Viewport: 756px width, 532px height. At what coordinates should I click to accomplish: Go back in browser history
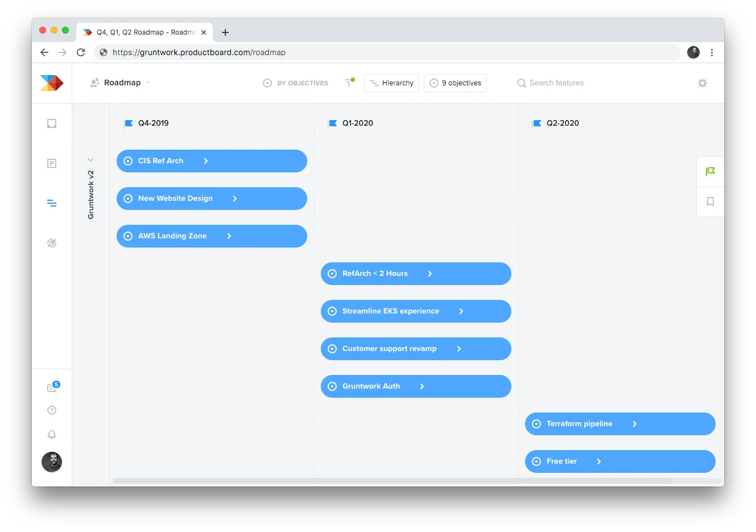click(44, 52)
